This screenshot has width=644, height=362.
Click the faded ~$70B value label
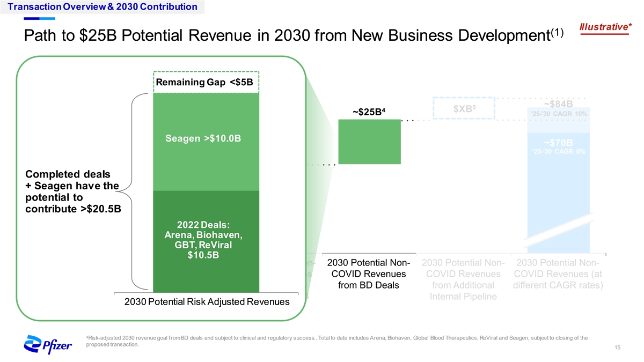[x=558, y=143]
